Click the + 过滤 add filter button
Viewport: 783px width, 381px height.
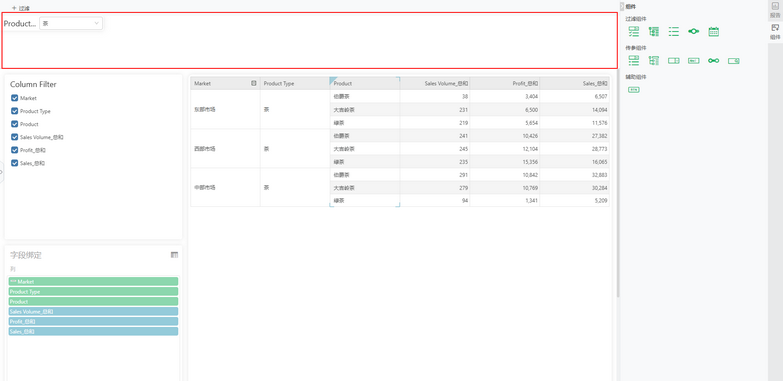click(21, 8)
